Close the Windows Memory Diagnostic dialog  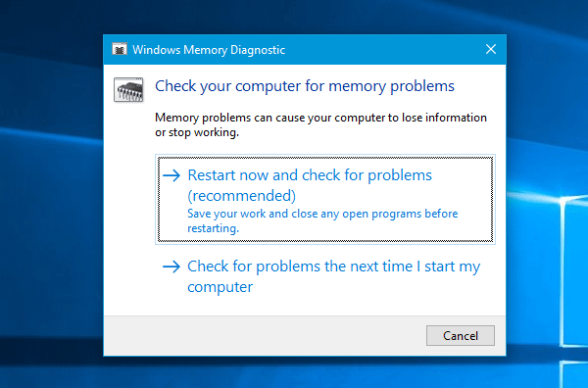click(491, 49)
